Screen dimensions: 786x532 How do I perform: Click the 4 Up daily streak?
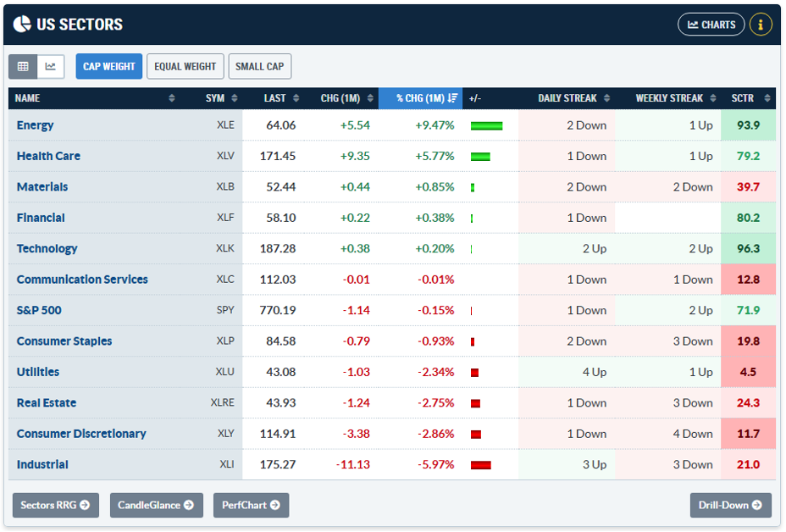pos(595,372)
